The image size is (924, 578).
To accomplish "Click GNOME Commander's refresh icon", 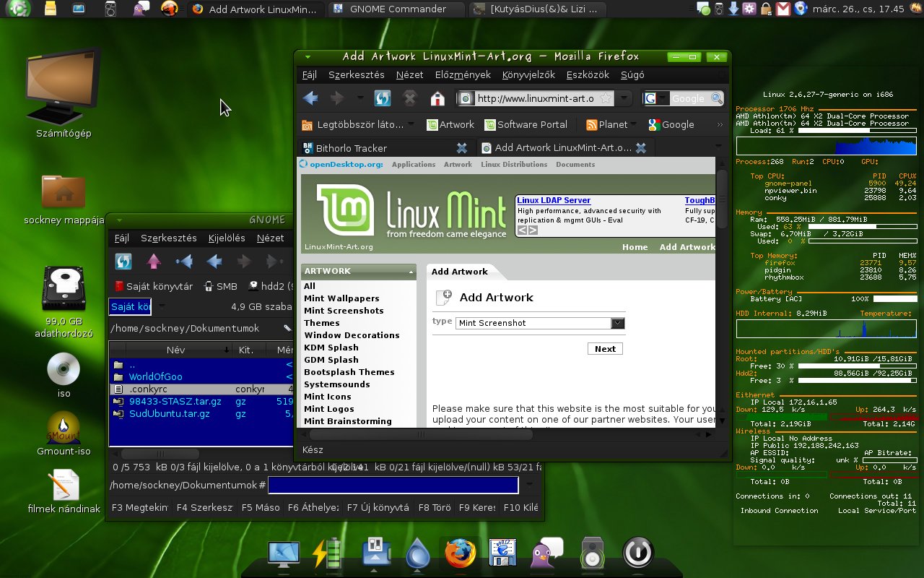I will (x=123, y=262).
